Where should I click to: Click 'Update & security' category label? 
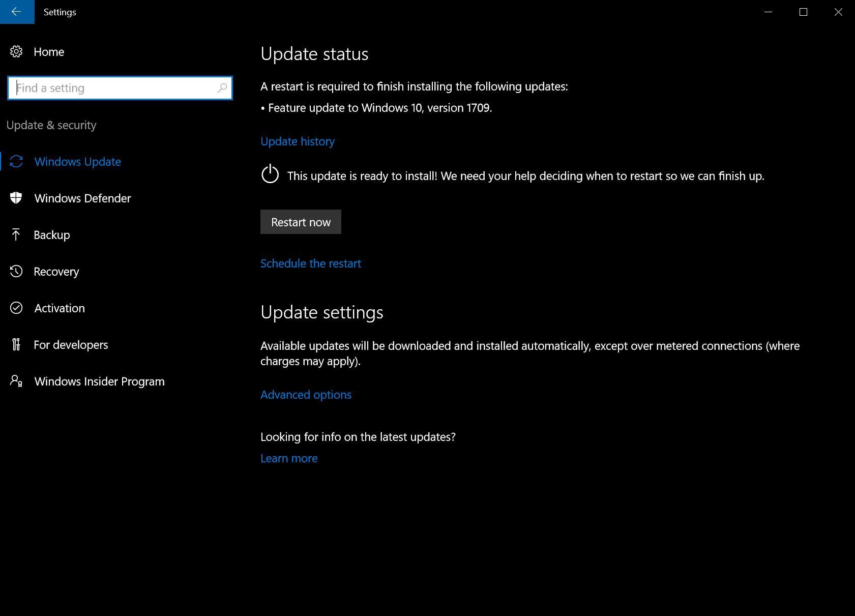pos(51,125)
